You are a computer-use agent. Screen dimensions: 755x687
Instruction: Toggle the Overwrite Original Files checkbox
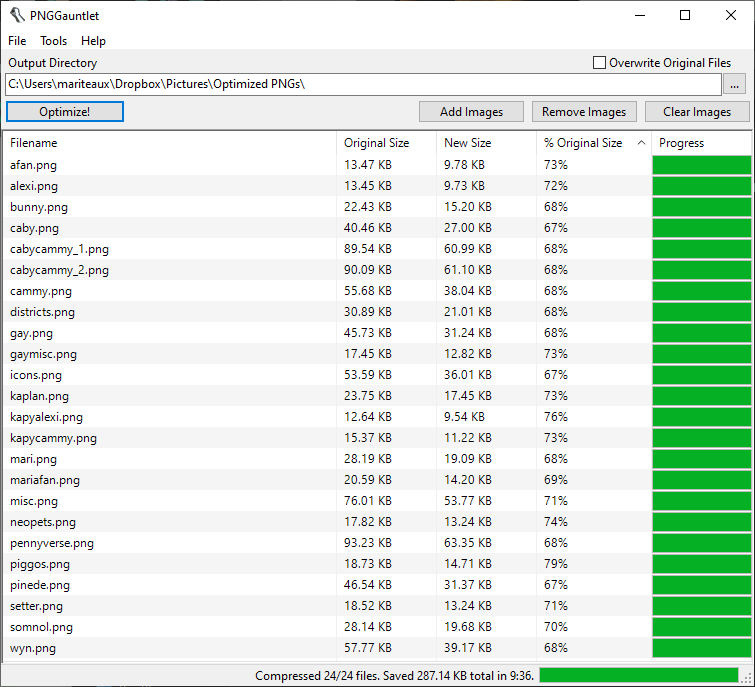600,63
